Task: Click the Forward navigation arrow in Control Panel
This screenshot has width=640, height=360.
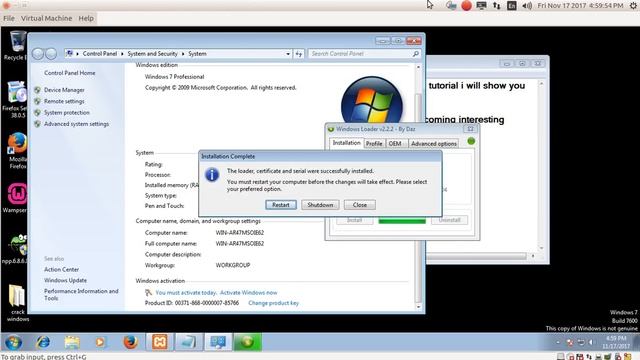Action: click(51, 54)
